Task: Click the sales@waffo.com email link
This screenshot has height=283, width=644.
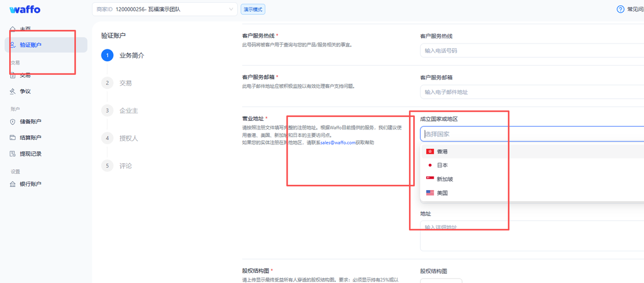Action: (x=338, y=142)
